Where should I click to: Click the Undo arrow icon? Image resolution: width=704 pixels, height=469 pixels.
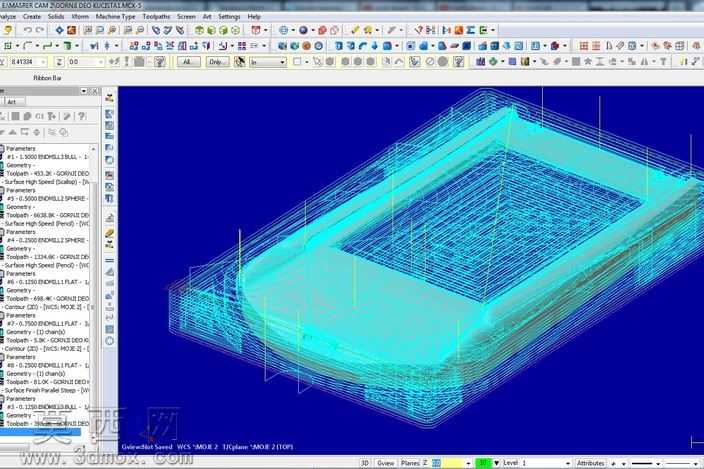coord(28,30)
